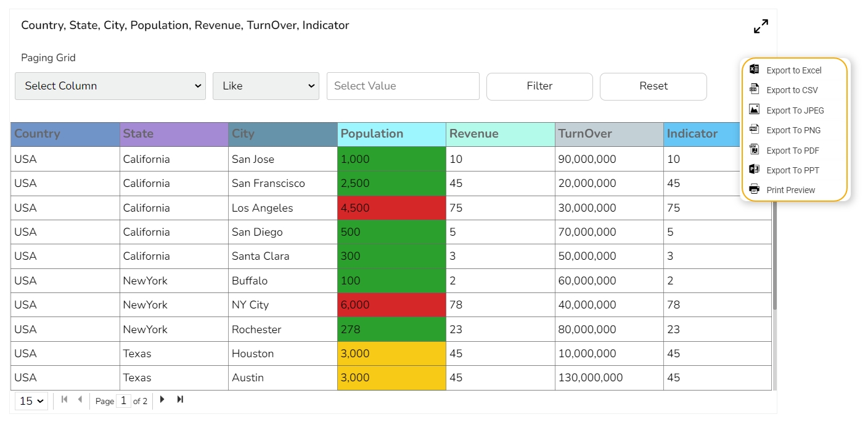Screen dimensions: 868x422
Task: Choose the Export To PDF menu entry
Action: click(792, 151)
